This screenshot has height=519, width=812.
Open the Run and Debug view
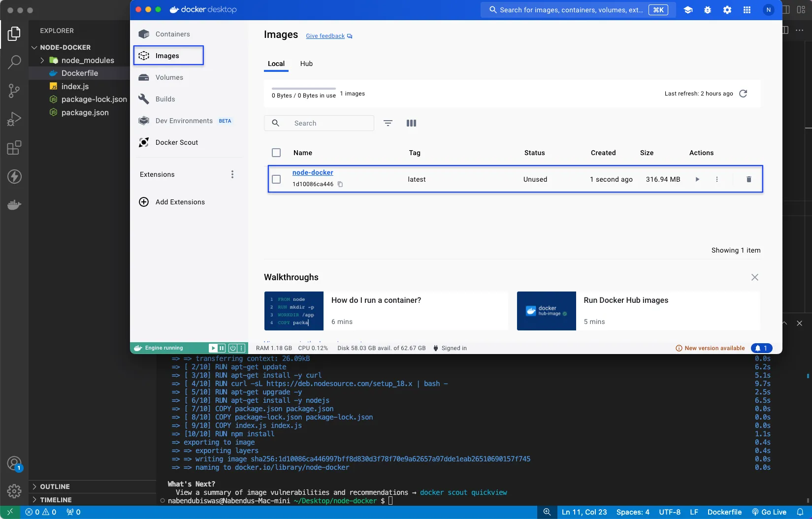pyautogui.click(x=14, y=119)
